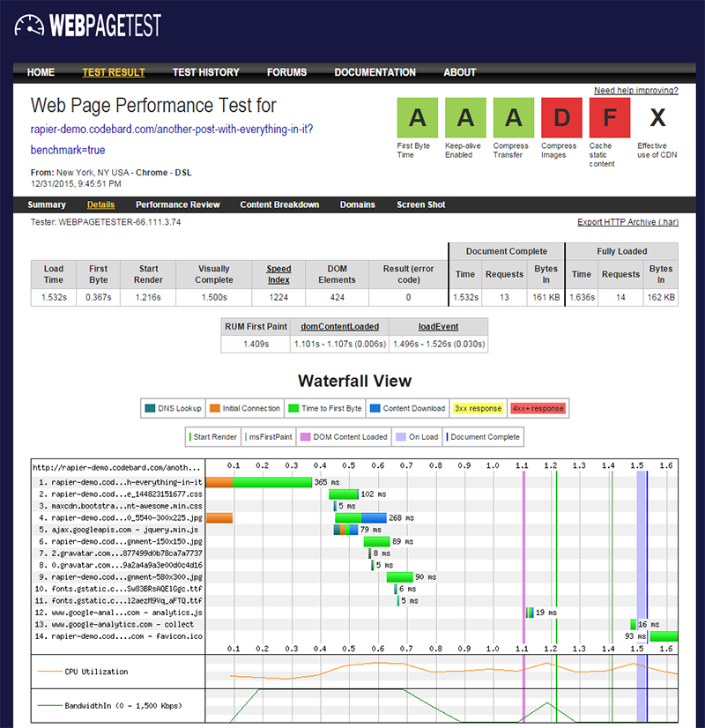This screenshot has width=705, height=728.
Task: Open the Performance Review tab
Action: click(178, 204)
